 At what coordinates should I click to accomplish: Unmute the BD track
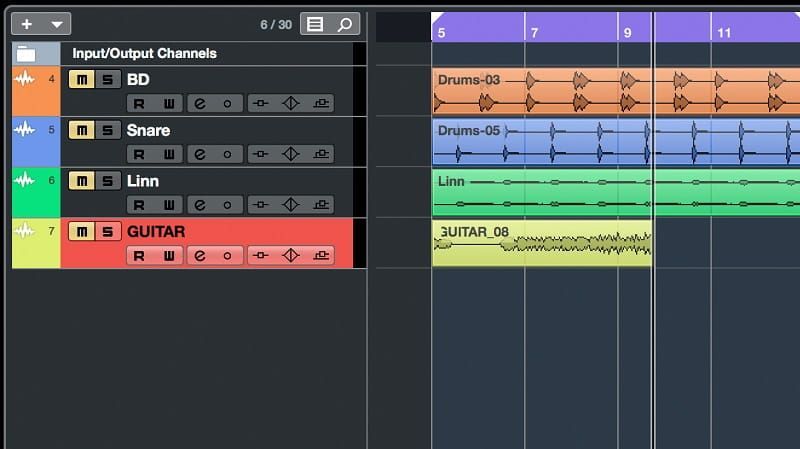click(82, 80)
